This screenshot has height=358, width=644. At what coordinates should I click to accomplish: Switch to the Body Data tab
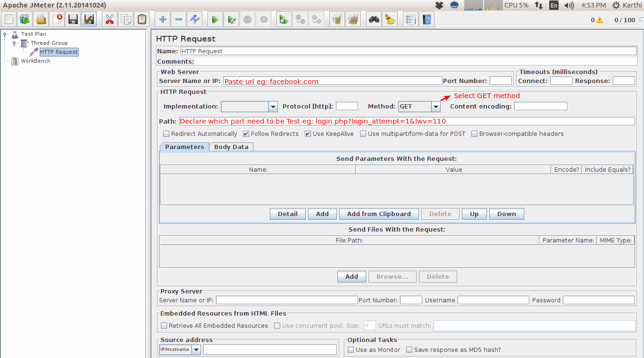(231, 147)
